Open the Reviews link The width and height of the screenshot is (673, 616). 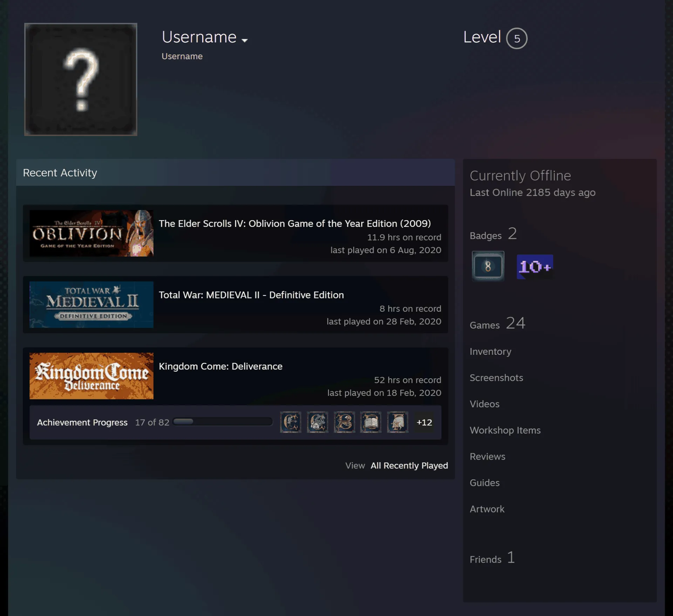pyautogui.click(x=488, y=456)
